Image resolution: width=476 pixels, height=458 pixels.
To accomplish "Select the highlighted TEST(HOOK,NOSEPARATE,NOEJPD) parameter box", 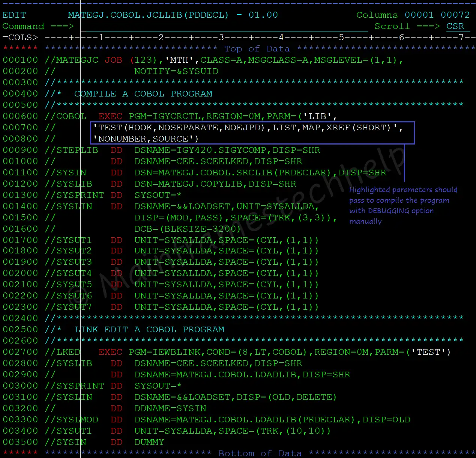I will (251, 133).
